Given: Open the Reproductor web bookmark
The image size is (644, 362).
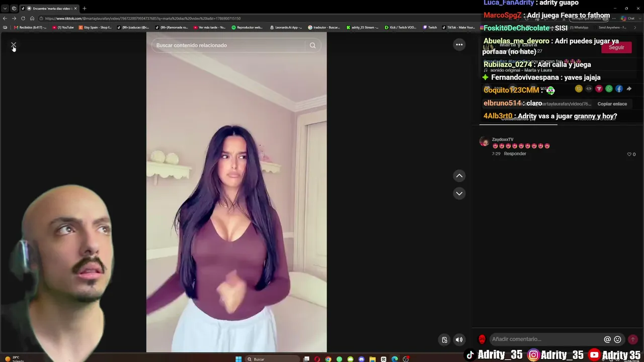Looking at the screenshot, I should 247,28.
